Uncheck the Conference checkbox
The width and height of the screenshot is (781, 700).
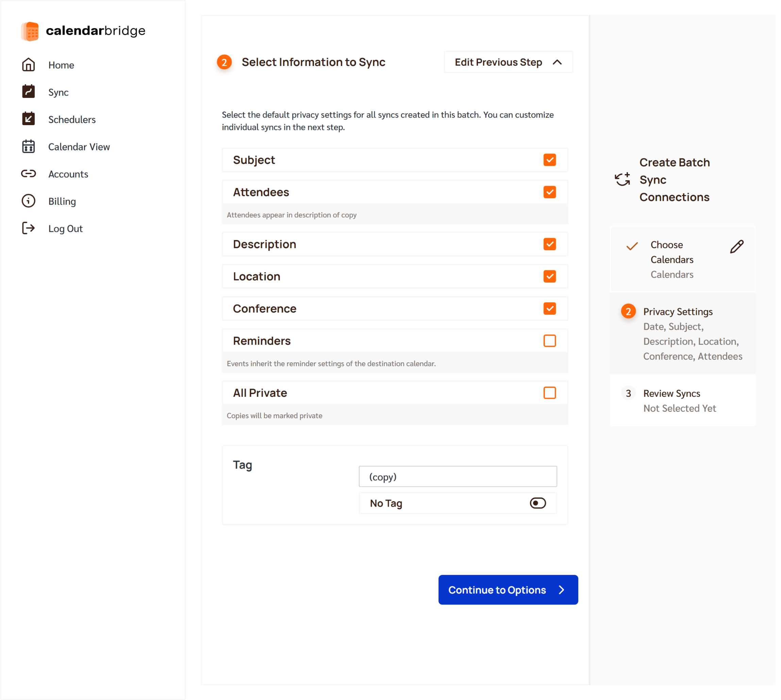click(x=550, y=309)
